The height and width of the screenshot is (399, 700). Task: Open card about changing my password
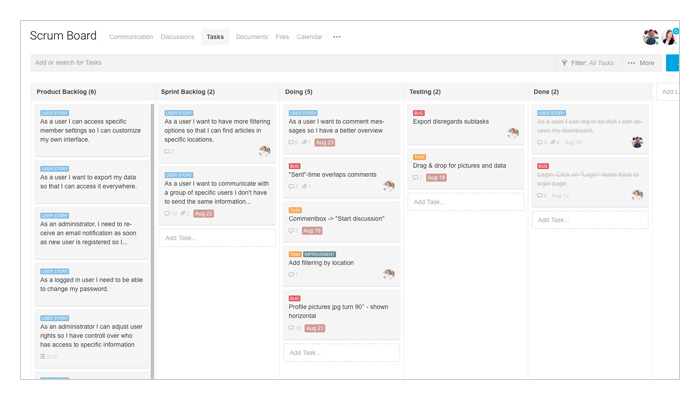pyautogui.click(x=92, y=284)
